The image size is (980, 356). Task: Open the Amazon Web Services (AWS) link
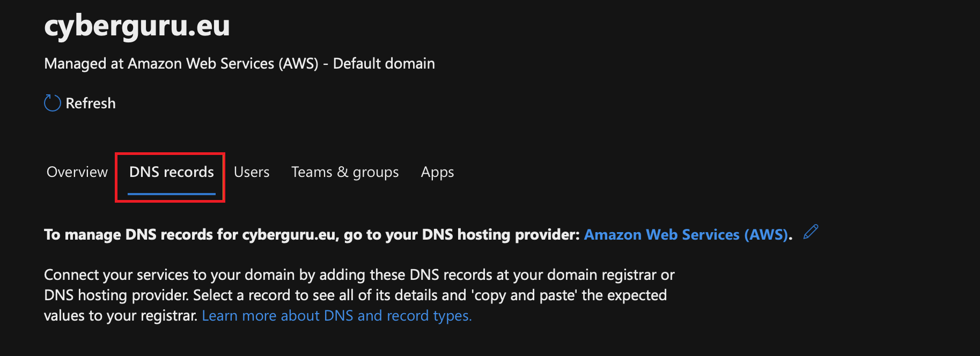pos(686,234)
